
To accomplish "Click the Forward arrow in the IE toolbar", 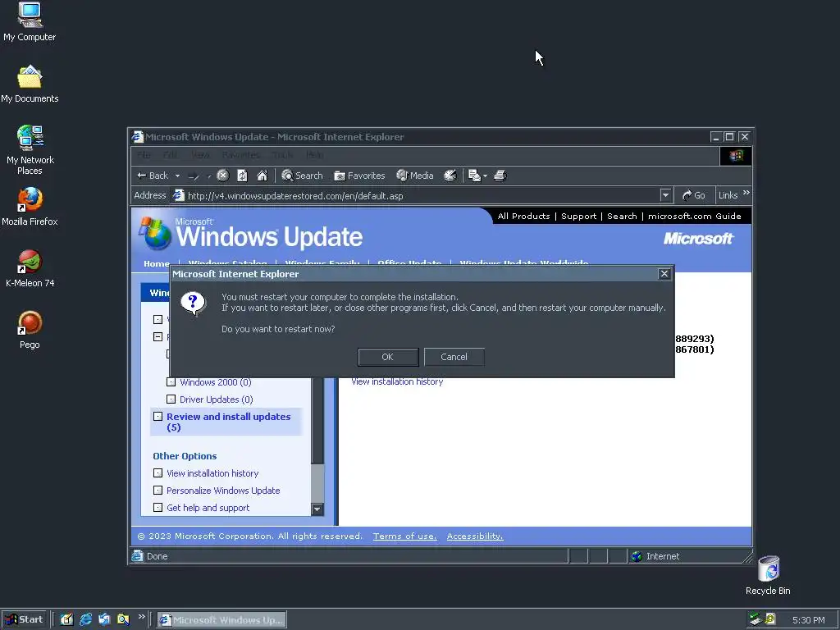I will tap(194, 176).
